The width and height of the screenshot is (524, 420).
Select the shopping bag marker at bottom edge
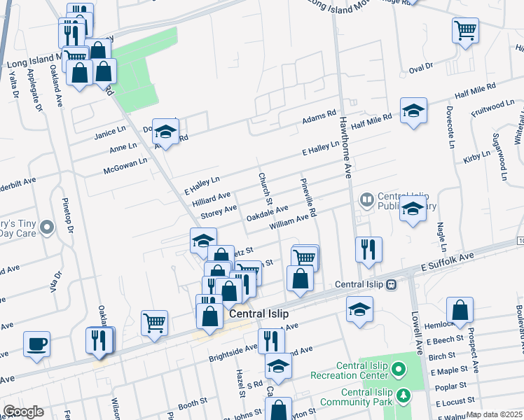pyautogui.click(x=278, y=408)
